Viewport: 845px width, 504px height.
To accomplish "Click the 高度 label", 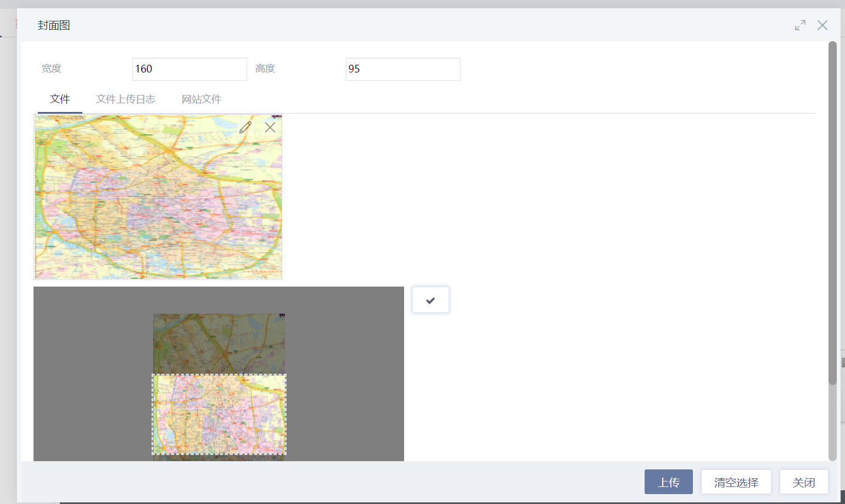I will 265,69.
